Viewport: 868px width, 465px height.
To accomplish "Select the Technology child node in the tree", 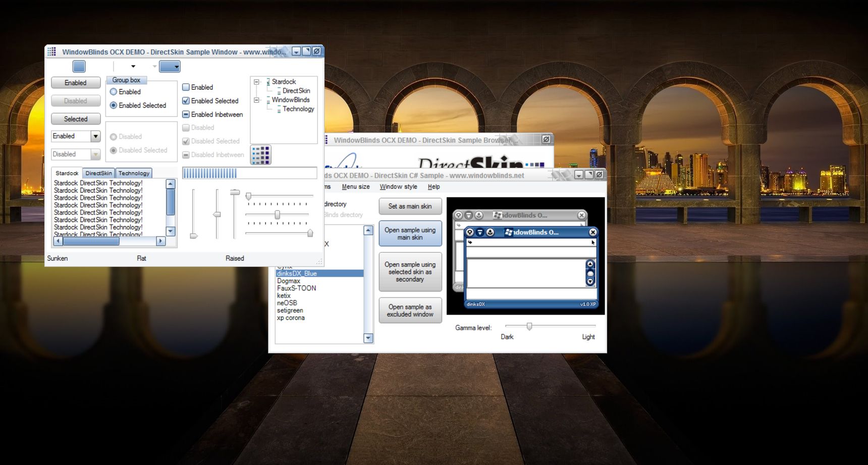I will [x=298, y=109].
